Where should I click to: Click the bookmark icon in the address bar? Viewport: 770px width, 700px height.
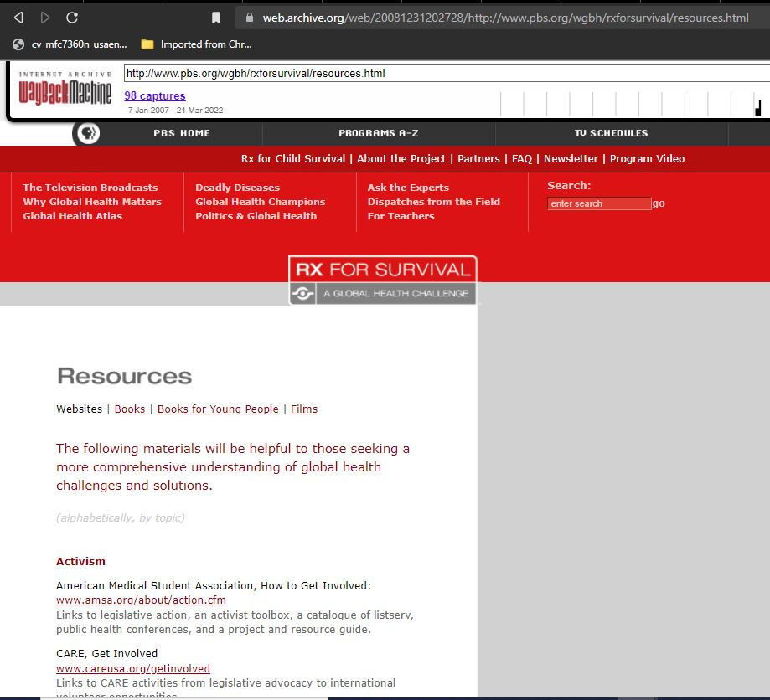[216, 18]
